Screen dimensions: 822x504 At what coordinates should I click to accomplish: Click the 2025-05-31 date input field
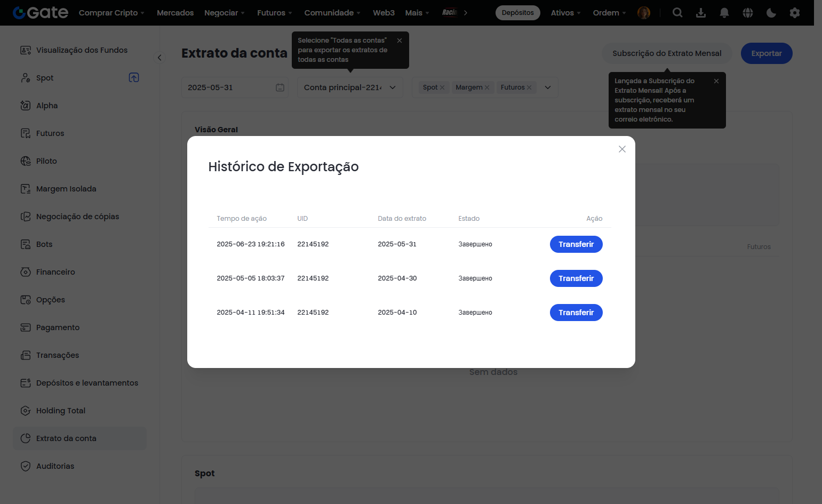[x=235, y=87]
